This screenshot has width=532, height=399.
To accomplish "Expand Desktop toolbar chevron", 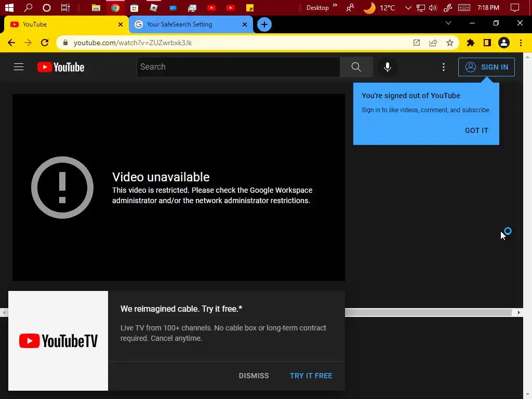I will click(x=335, y=5).
